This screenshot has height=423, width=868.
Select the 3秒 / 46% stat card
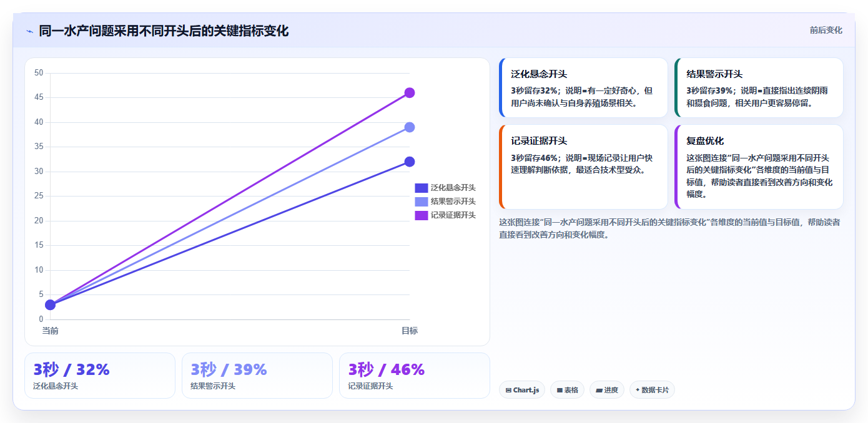[415, 376]
